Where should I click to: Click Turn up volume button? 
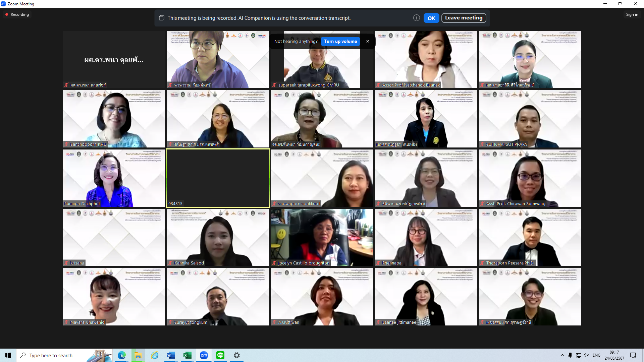(340, 42)
